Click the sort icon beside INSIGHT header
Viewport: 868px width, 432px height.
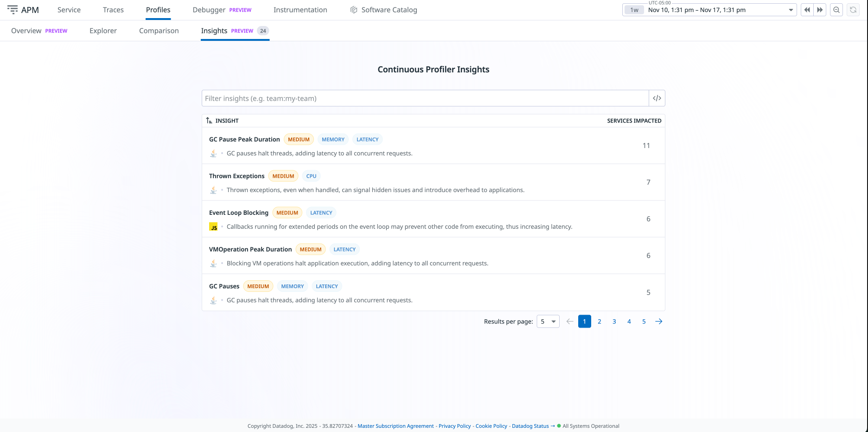pyautogui.click(x=209, y=121)
